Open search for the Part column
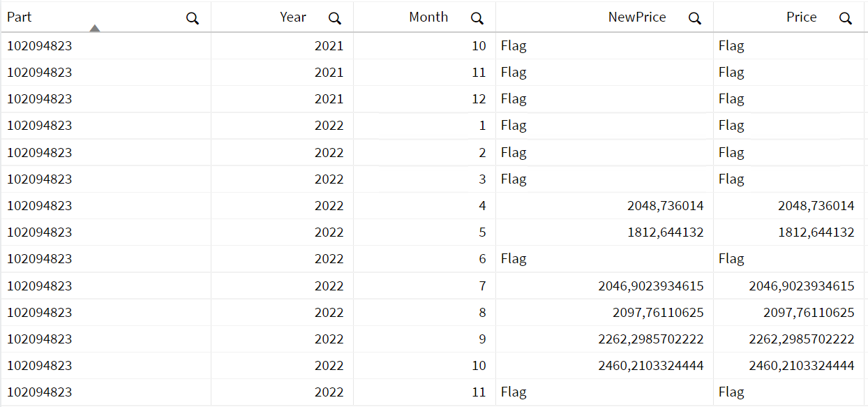The image size is (868, 407). point(193,19)
